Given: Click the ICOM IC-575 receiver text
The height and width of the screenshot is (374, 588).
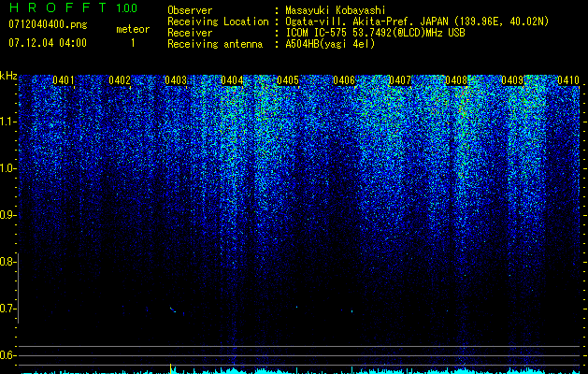Looking at the screenshot, I should click(375, 33).
